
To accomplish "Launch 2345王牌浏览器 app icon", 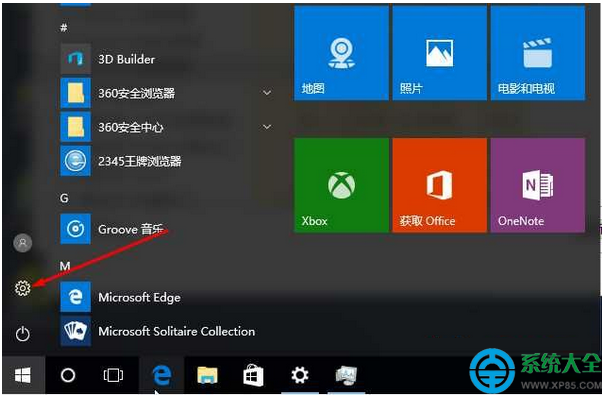I will point(76,161).
